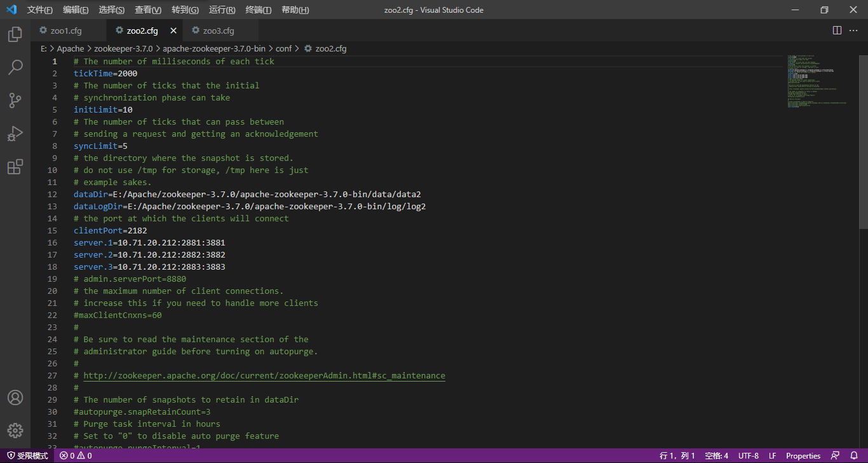
Task: Change the Properties language mode
Action: [x=803, y=455]
